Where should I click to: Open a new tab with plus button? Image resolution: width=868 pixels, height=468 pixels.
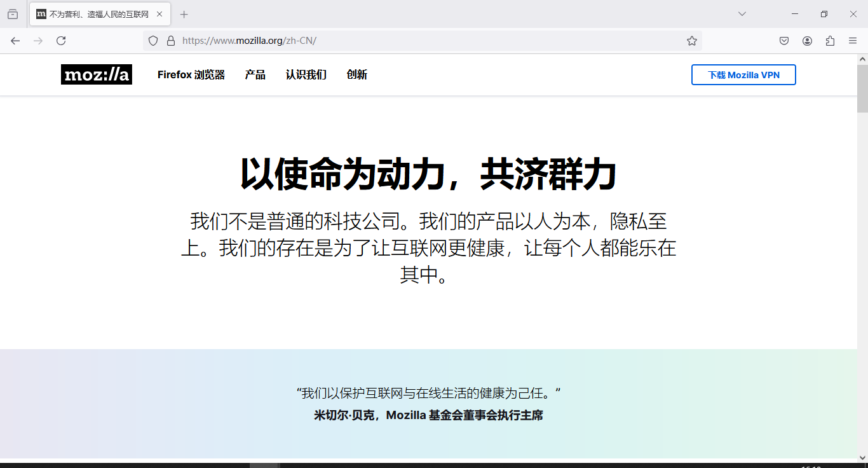(184, 14)
